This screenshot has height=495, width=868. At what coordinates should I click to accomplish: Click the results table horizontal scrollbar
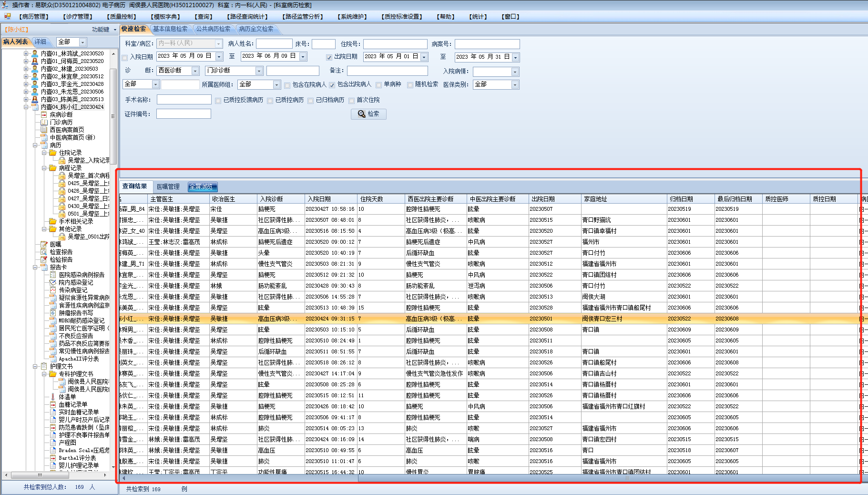pos(477,478)
